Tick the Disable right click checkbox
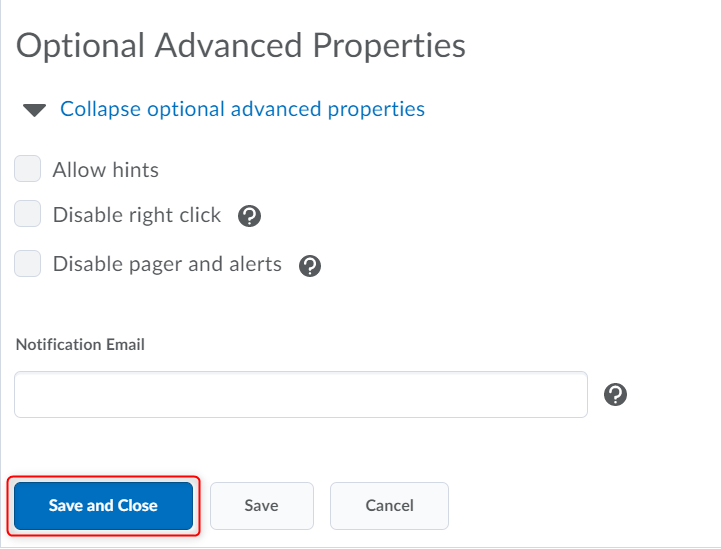This screenshot has height=549, width=721. tap(28, 214)
